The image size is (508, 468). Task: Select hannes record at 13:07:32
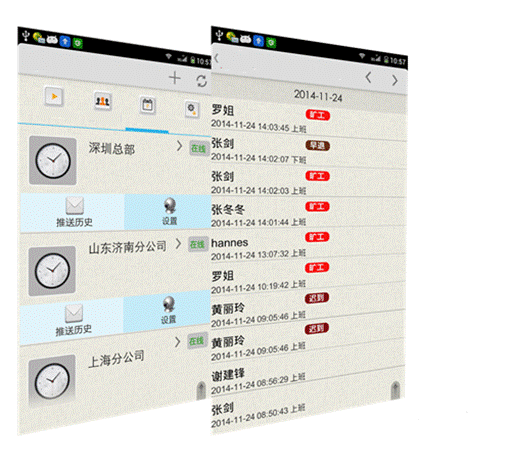click(308, 243)
